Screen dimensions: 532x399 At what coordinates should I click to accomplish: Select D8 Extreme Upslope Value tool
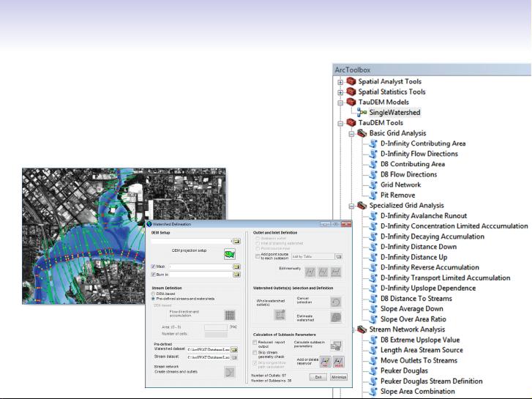420,340
